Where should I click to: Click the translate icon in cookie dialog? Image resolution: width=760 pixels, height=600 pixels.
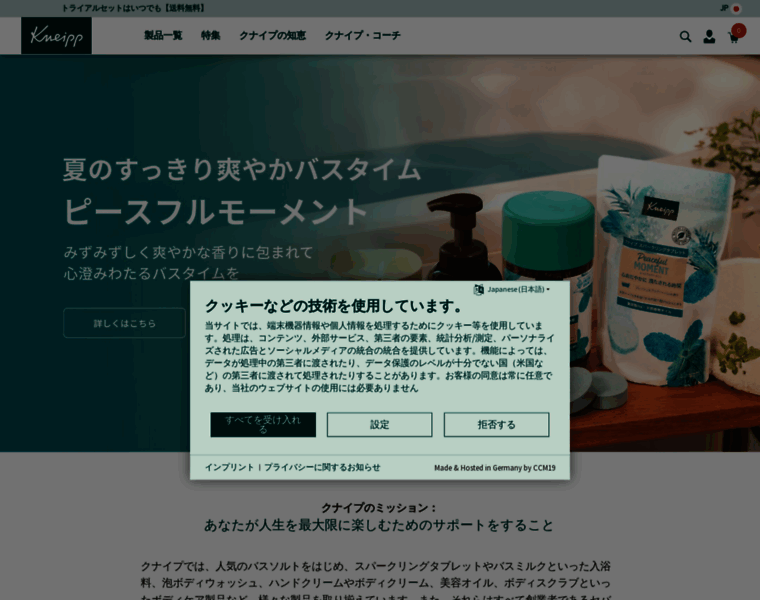478,289
